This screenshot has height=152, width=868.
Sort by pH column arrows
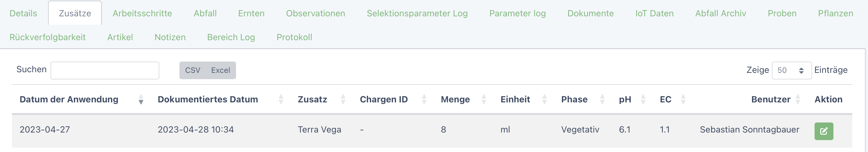(x=643, y=100)
